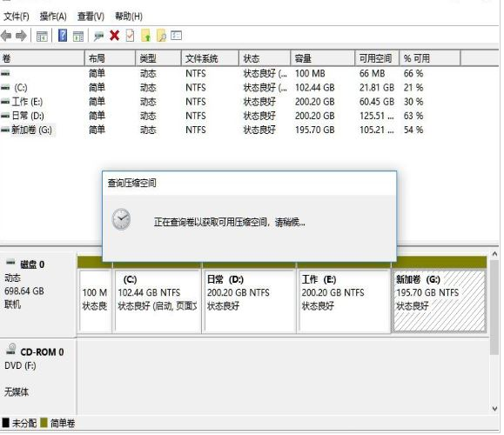Select the 日常 (D:) partition block
The height and width of the screenshot is (435, 504).
pos(250,301)
